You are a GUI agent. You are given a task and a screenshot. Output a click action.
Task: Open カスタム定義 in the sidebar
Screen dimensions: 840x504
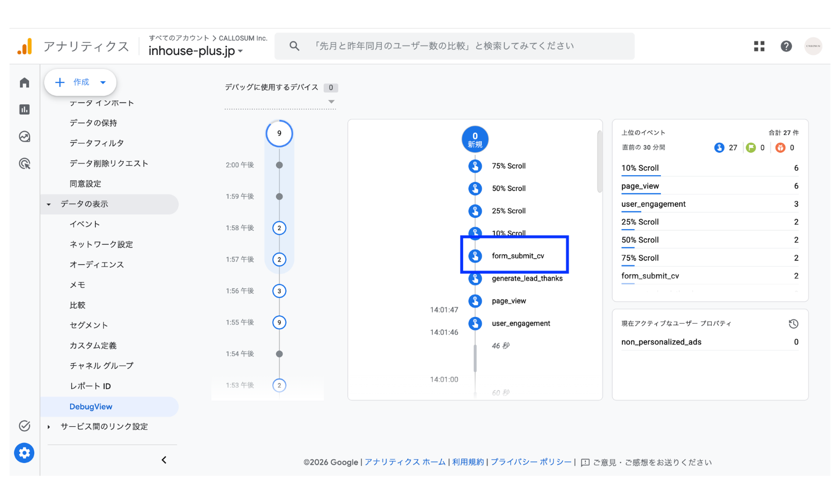[x=93, y=346]
